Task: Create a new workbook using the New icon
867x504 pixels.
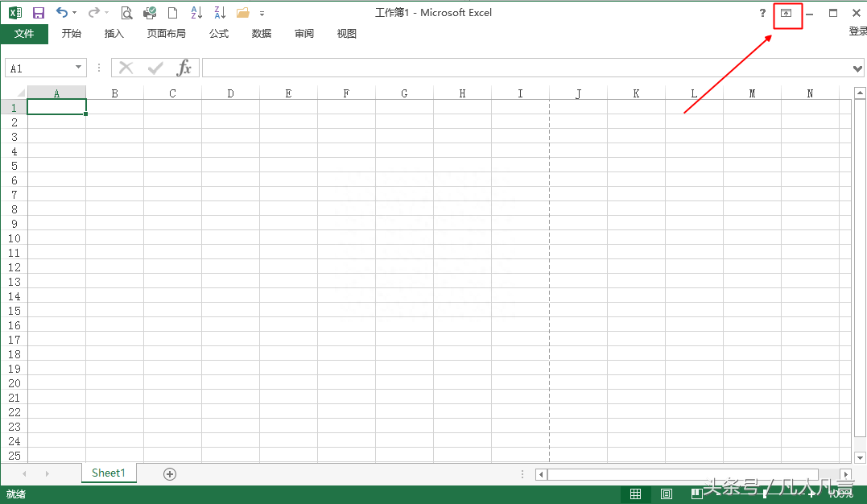Action: coord(171,13)
